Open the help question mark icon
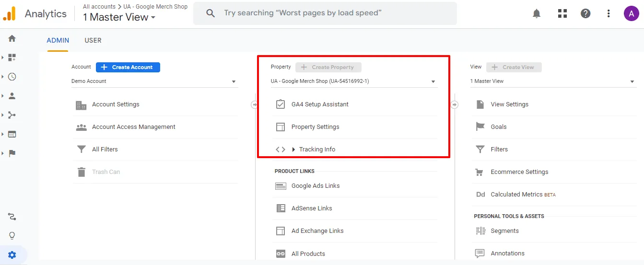Image resolution: width=644 pixels, height=265 pixels. pos(585,13)
